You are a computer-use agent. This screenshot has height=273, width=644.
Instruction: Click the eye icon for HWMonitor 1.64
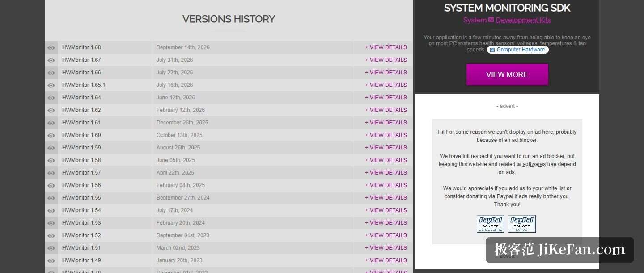(51, 98)
